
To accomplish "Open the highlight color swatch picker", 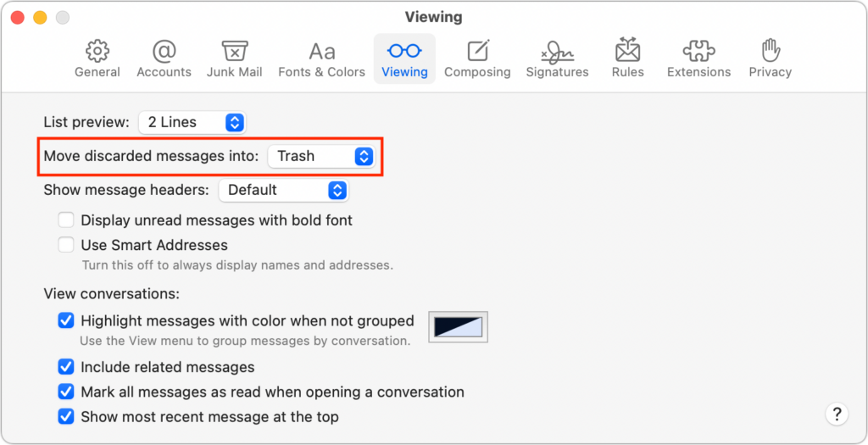I will [459, 326].
